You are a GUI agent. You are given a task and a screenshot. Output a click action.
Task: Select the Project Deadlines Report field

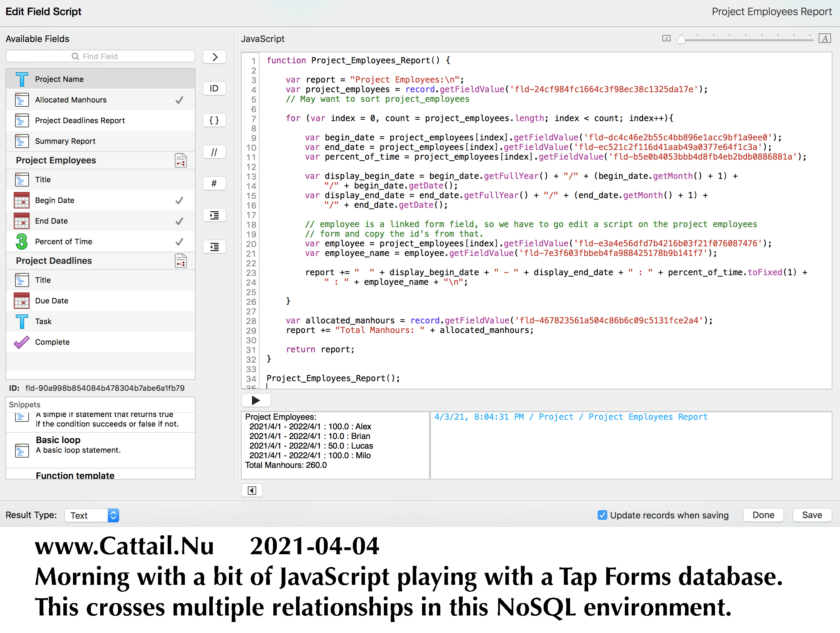click(x=101, y=121)
